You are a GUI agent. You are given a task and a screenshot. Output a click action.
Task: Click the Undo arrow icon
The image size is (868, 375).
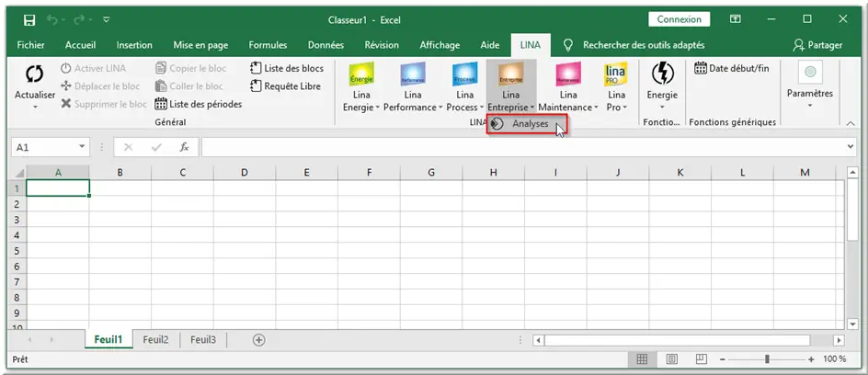point(52,20)
